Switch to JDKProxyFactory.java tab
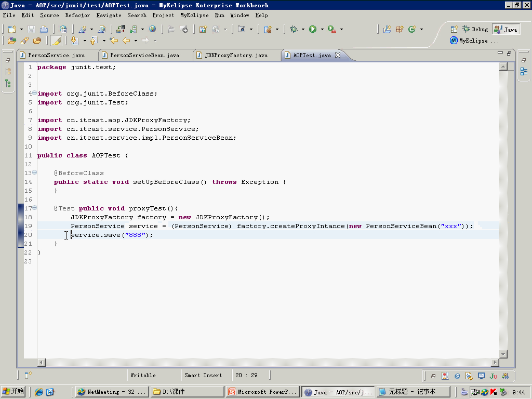This screenshot has width=532, height=399. pyautogui.click(x=236, y=55)
